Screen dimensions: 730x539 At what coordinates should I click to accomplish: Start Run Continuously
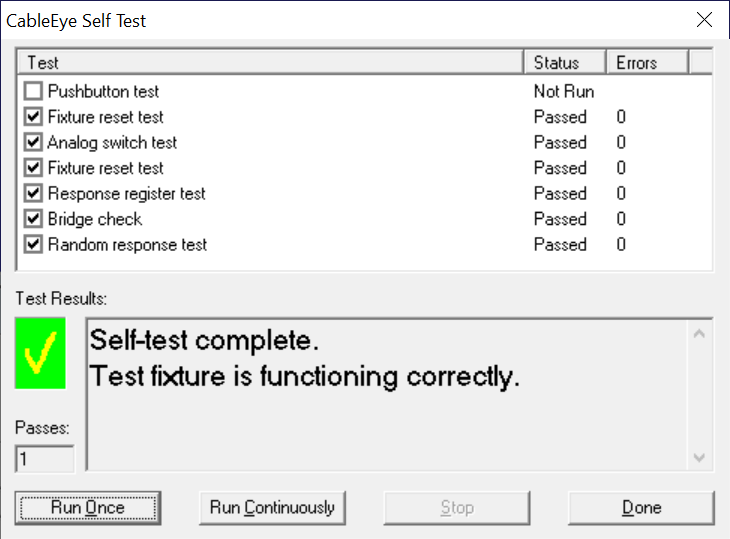272,508
